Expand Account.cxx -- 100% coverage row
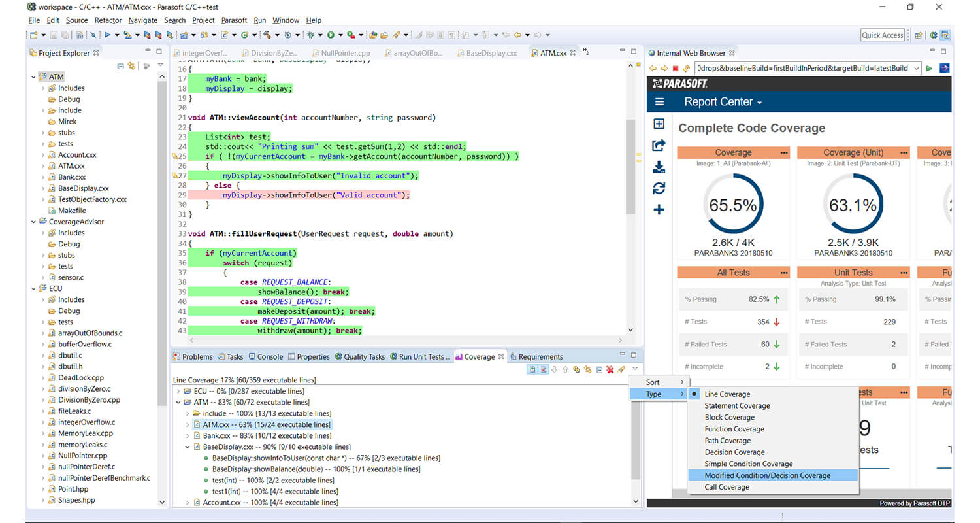Viewport: 980px width, 523px height. click(x=188, y=503)
